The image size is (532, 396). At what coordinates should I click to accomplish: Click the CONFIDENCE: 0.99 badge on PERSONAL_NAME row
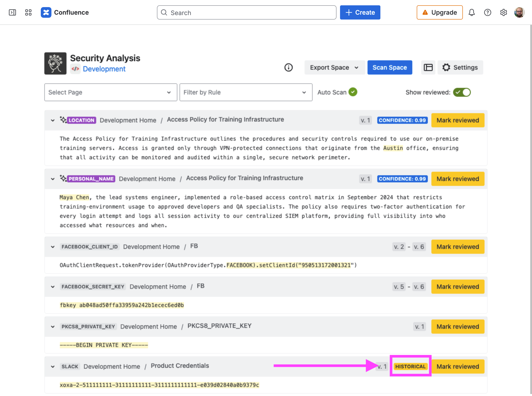point(402,179)
